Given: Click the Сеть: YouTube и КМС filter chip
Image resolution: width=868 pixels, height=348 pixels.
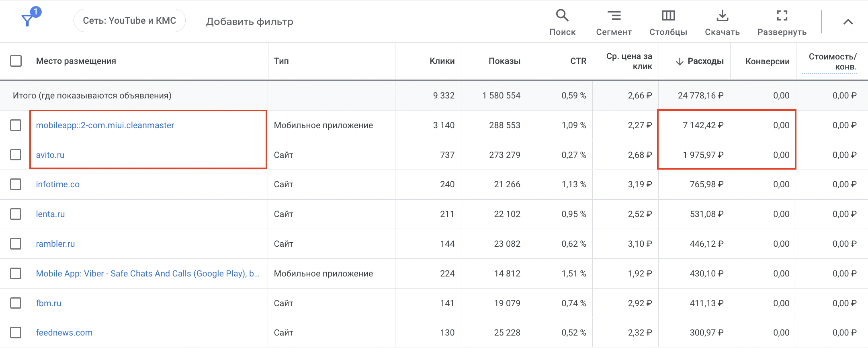Looking at the screenshot, I should click(129, 20).
